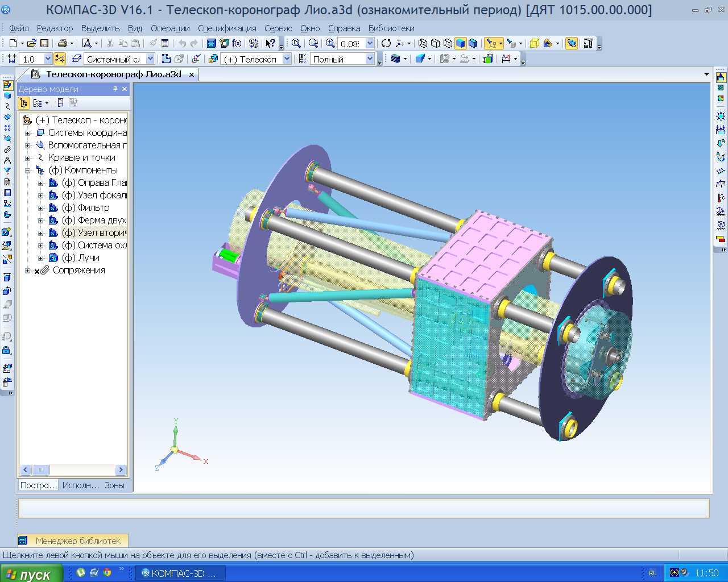This screenshot has height=582, width=728.
Task: Switch to the Зоны tab
Action: point(114,485)
